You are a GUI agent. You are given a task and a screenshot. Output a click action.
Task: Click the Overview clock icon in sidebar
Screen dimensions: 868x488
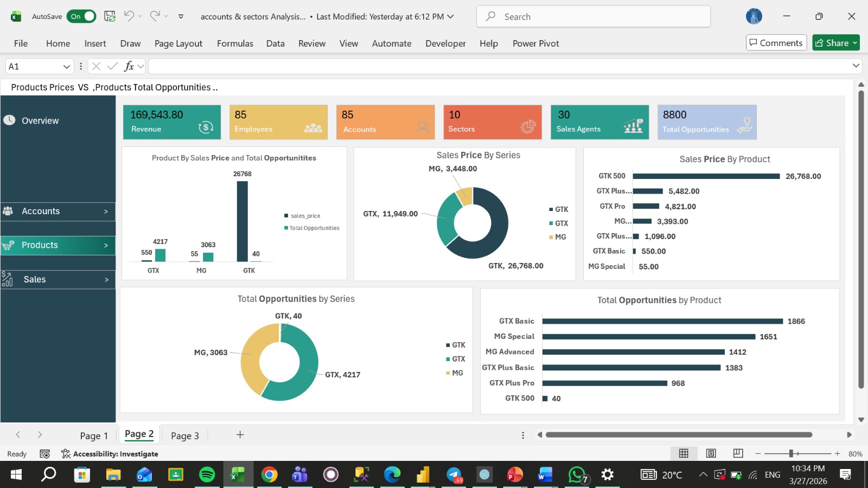(9, 120)
